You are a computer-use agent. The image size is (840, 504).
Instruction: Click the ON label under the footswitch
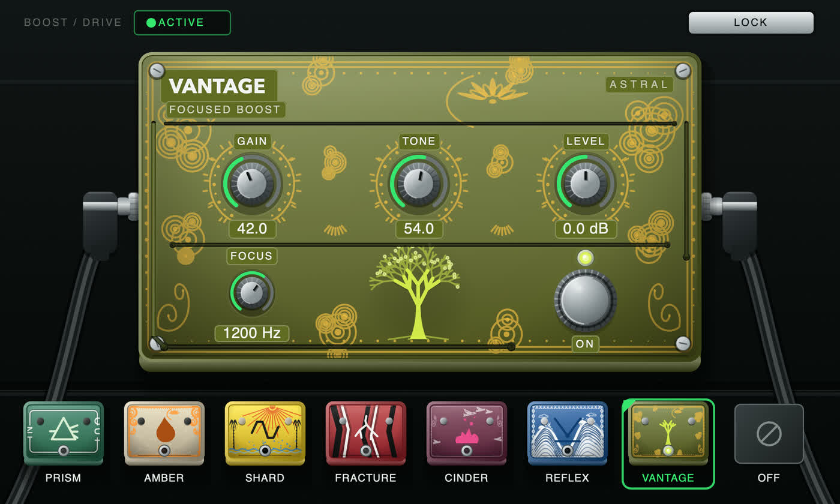coord(586,344)
